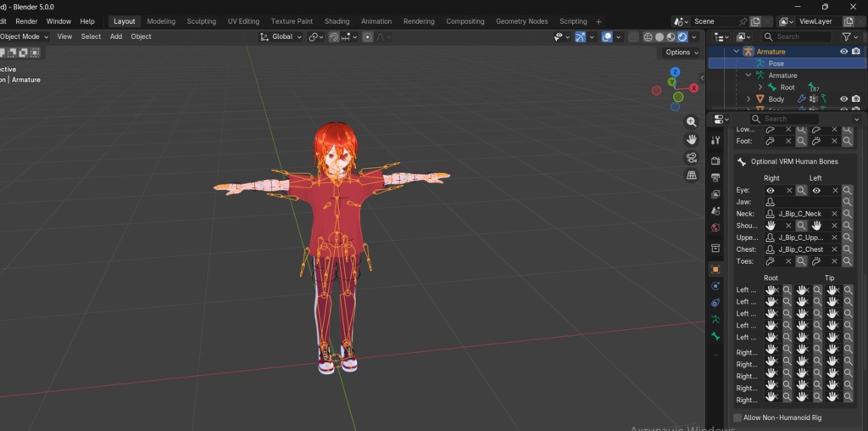This screenshot has height=431, width=868.
Task: Click the properties editor Search field
Action: [x=784, y=119]
